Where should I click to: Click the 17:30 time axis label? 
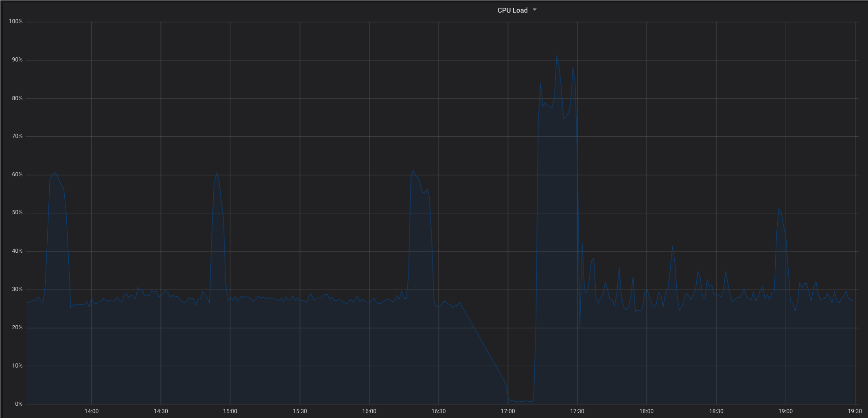[577, 411]
